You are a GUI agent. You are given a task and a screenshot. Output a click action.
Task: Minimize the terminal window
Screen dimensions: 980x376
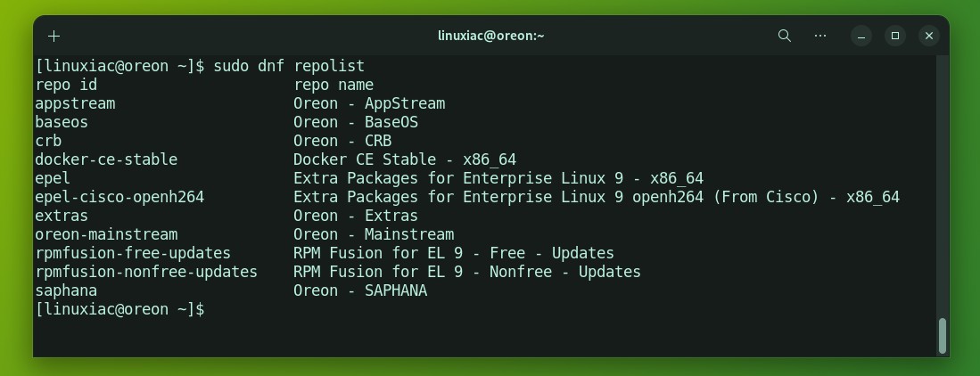click(x=861, y=37)
